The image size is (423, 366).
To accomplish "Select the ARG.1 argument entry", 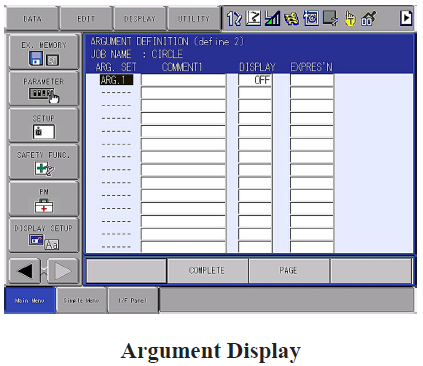I will [x=116, y=80].
